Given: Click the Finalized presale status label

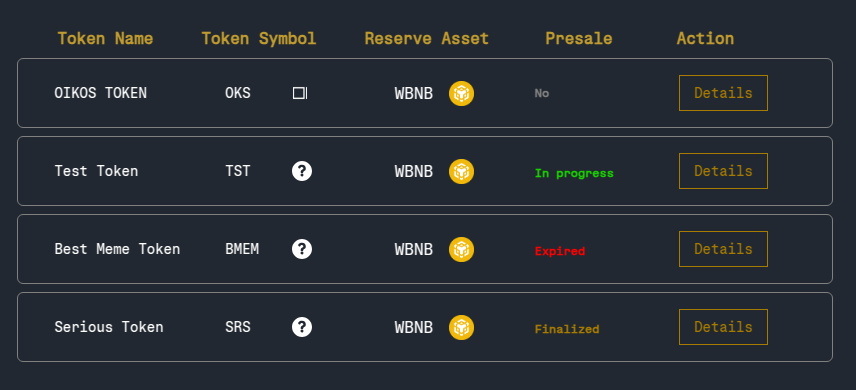Looking at the screenshot, I should [567, 329].
